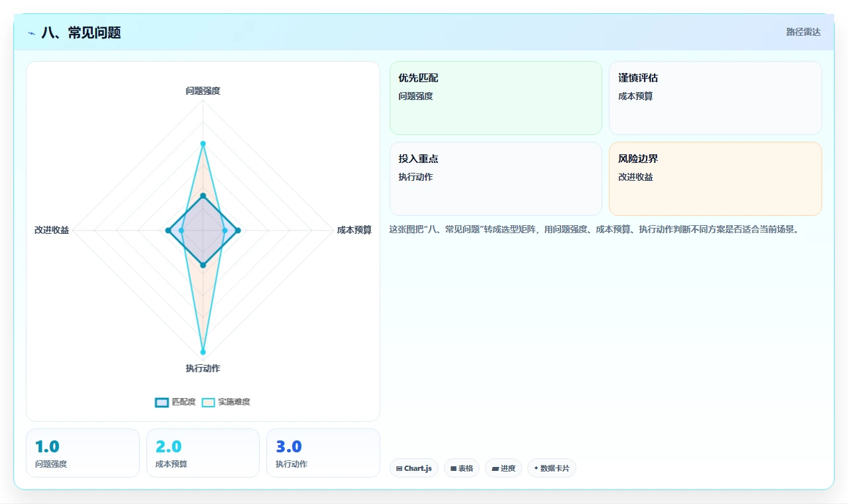The width and height of the screenshot is (848, 504).
Task: Click 成本预算 text in 谨慎评估 card
Action: (x=635, y=96)
